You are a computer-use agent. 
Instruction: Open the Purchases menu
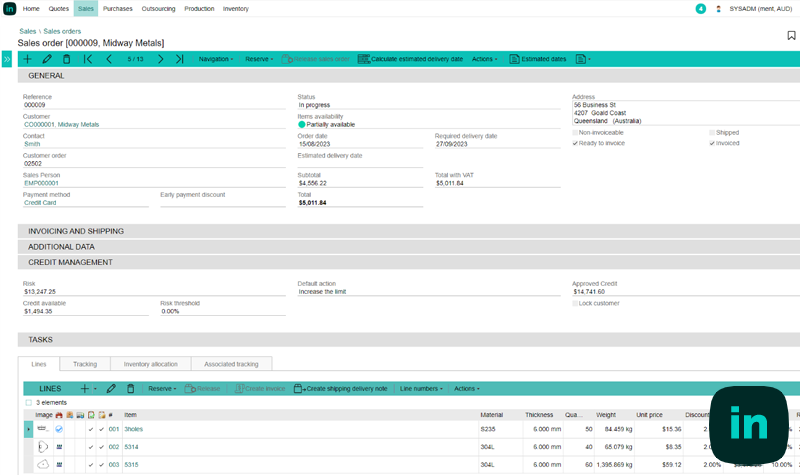click(117, 9)
